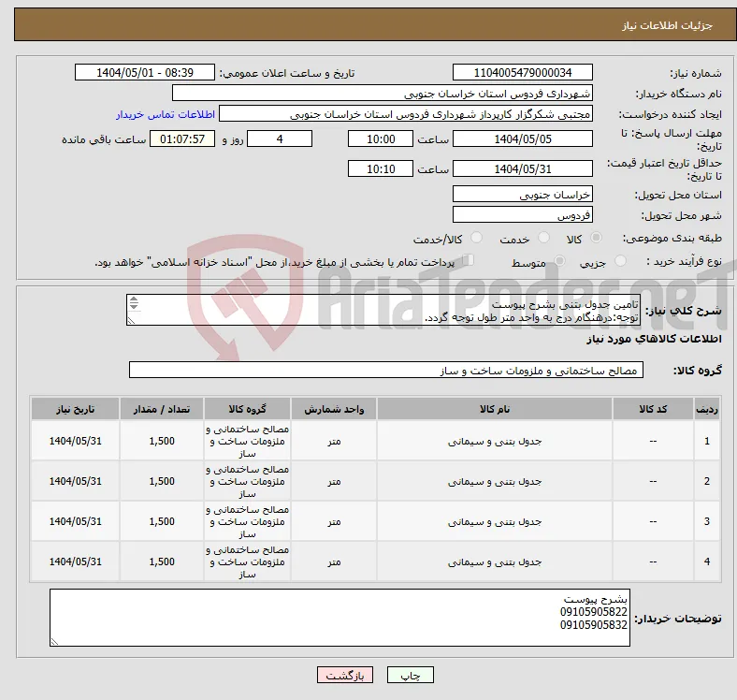Click the نام کالا column header

click(495, 409)
